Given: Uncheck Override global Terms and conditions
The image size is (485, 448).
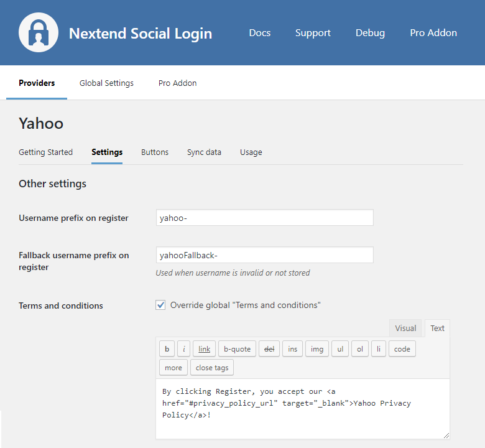Looking at the screenshot, I should pyautogui.click(x=160, y=305).
